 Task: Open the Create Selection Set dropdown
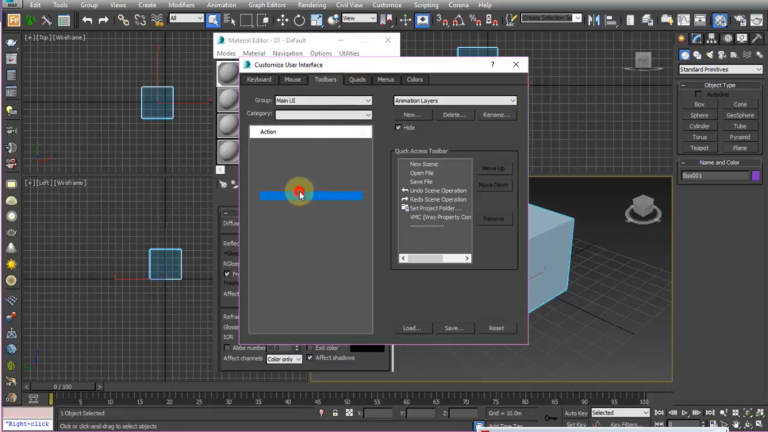coord(551,18)
